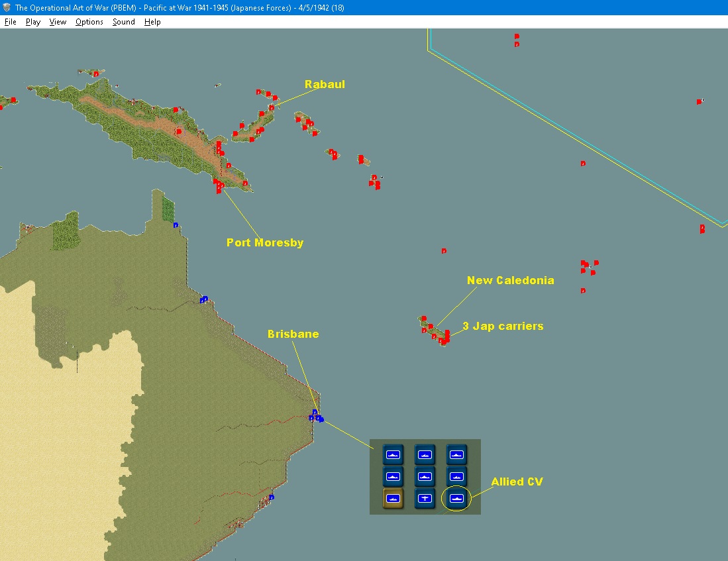Select the Allied carrier unit in the stack panel
The width and height of the screenshot is (728, 561).
[456, 498]
